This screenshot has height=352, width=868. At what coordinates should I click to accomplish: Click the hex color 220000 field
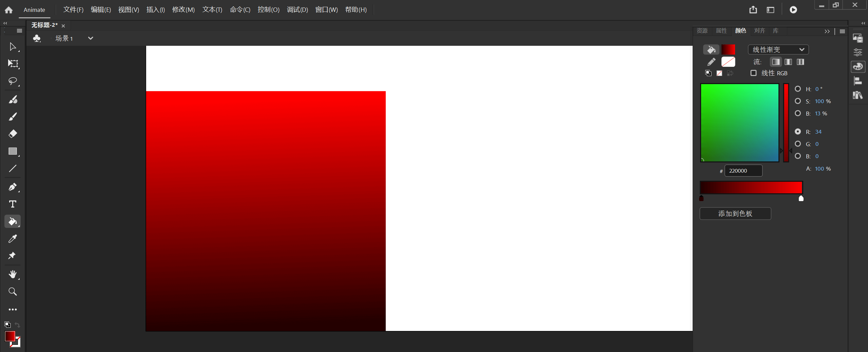pyautogui.click(x=743, y=171)
